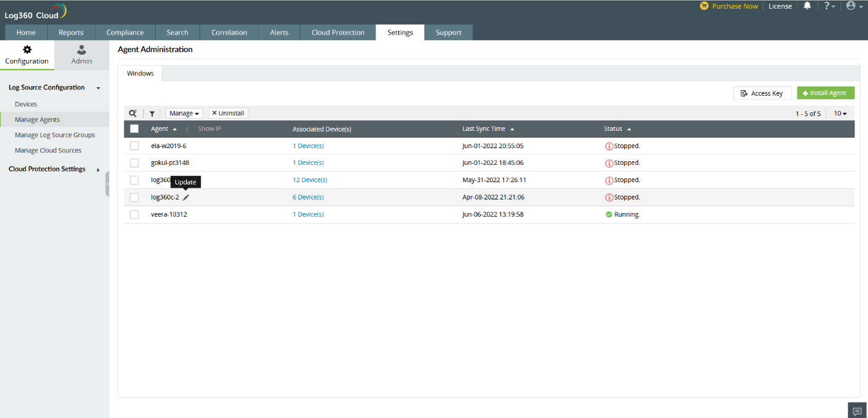Collapse the left sidebar using its handle

point(107,184)
